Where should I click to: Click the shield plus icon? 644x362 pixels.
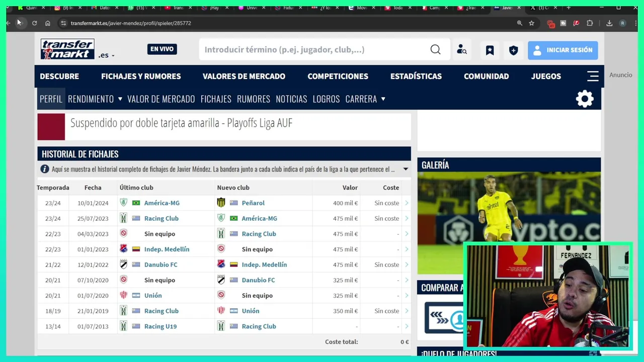[513, 50]
